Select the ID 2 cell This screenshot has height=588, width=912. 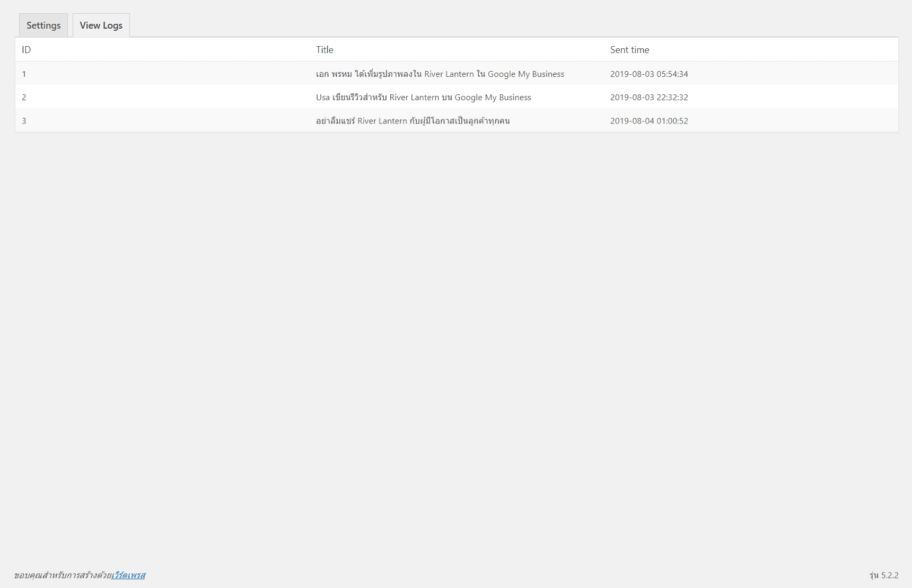(x=24, y=98)
